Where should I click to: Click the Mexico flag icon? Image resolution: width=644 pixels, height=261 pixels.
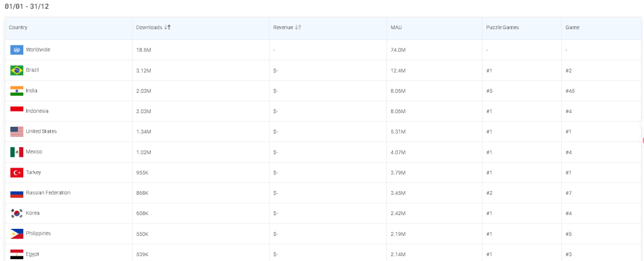17,152
